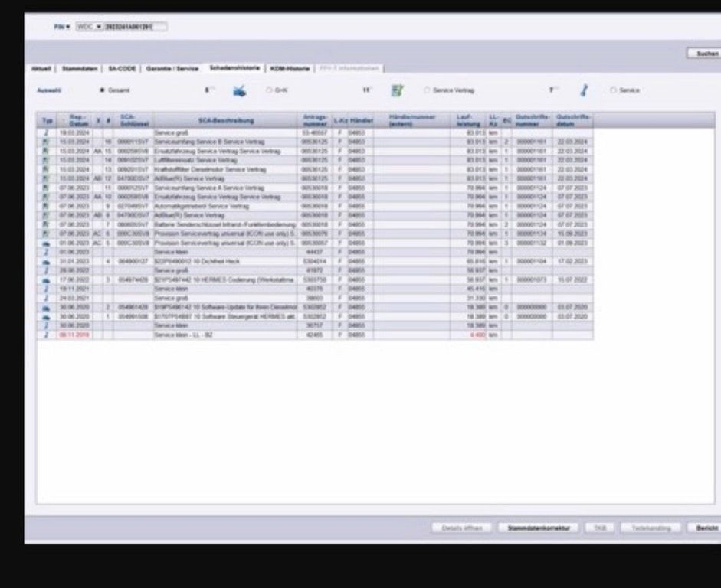Open the KDM-Historie tab
This screenshot has height=588, width=721.
coord(290,68)
